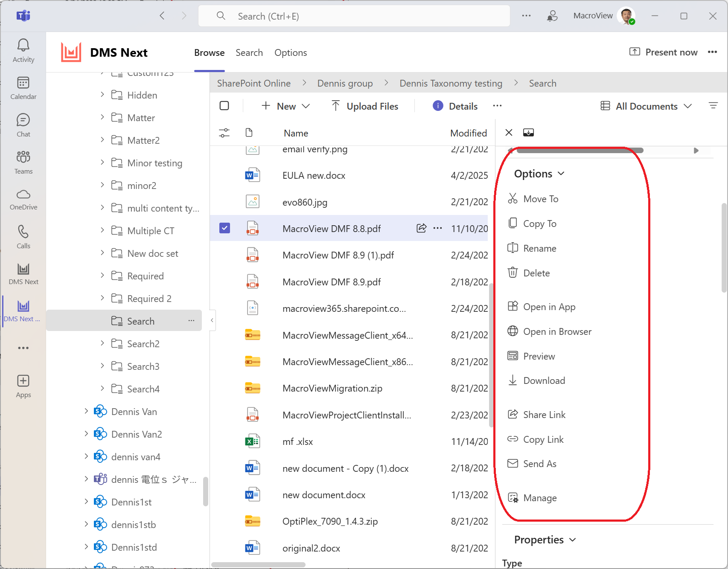Open the MacroView profile avatar
Image resolution: width=728 pixels, height=569 pixels.
click(x=626, y=16)
